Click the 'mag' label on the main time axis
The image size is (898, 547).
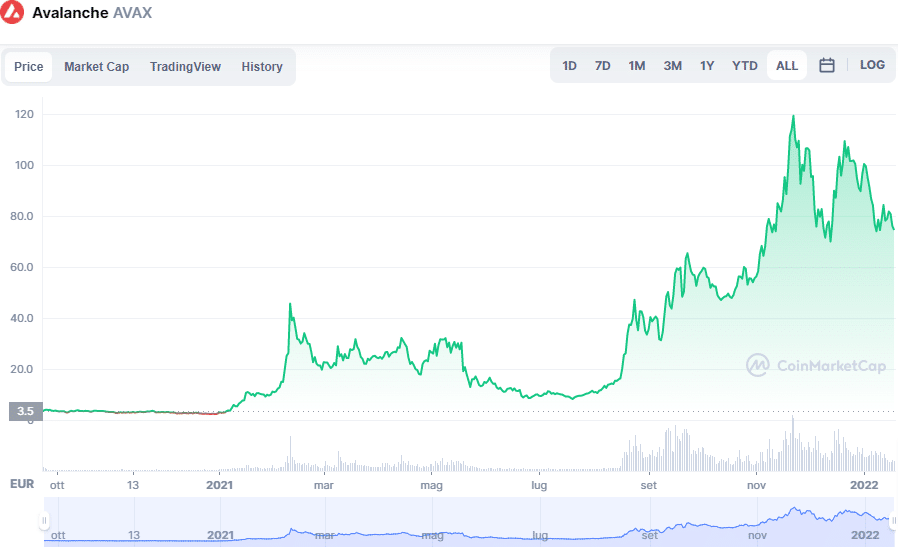pyautogui.click(x=431, y=486)
